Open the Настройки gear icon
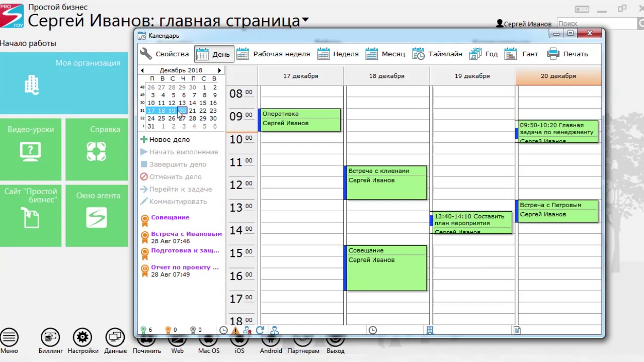The image size is (644, 362). [83, 341]
